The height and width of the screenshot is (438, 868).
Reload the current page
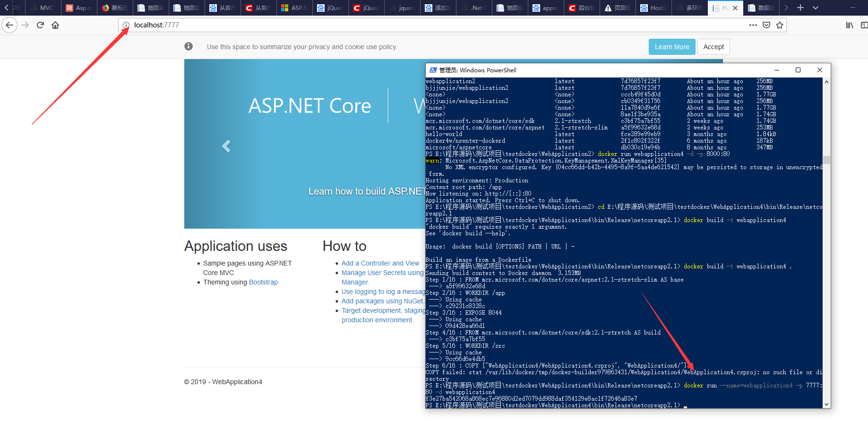click(41, 25)
